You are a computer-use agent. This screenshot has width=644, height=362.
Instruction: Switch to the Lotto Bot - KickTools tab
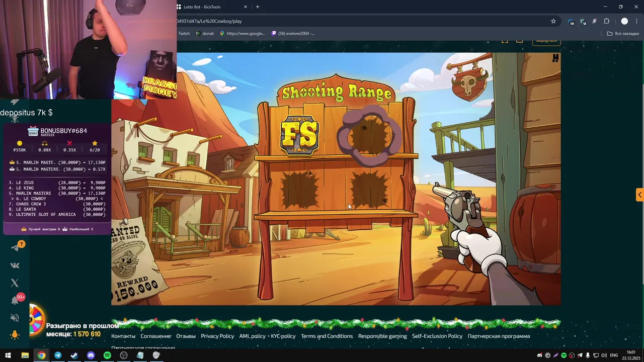pos(209,7)
